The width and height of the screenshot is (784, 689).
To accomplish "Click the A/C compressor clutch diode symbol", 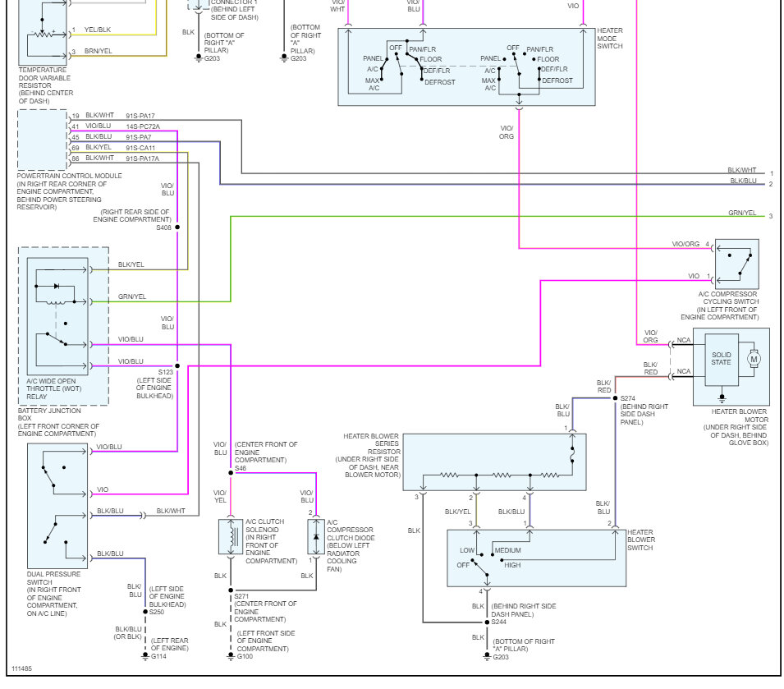I will (x=316, y=536).
